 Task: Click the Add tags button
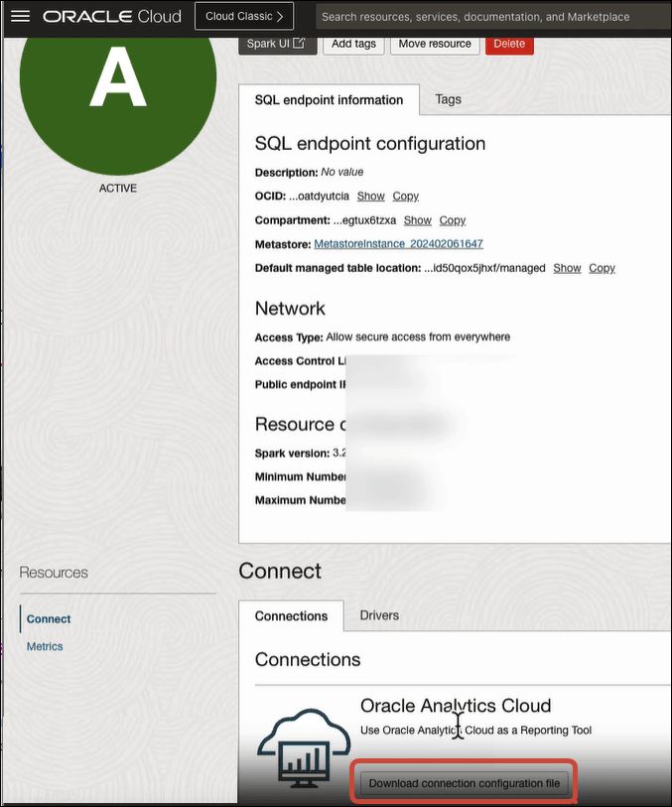[x=352, y=43]
